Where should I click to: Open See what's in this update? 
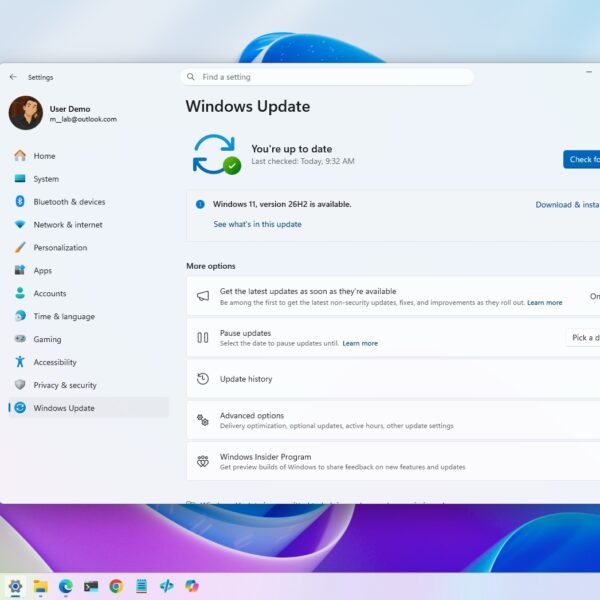click(x=258, y=224)
